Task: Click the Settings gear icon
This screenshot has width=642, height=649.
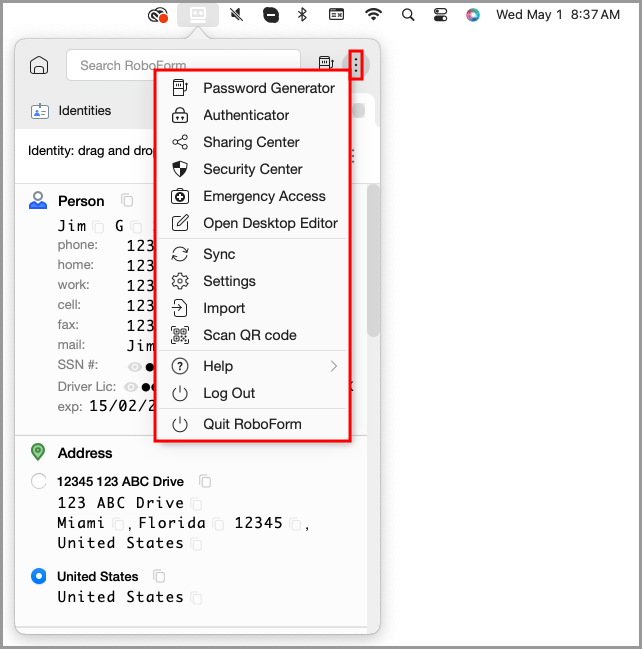Action: pos(180,281)
